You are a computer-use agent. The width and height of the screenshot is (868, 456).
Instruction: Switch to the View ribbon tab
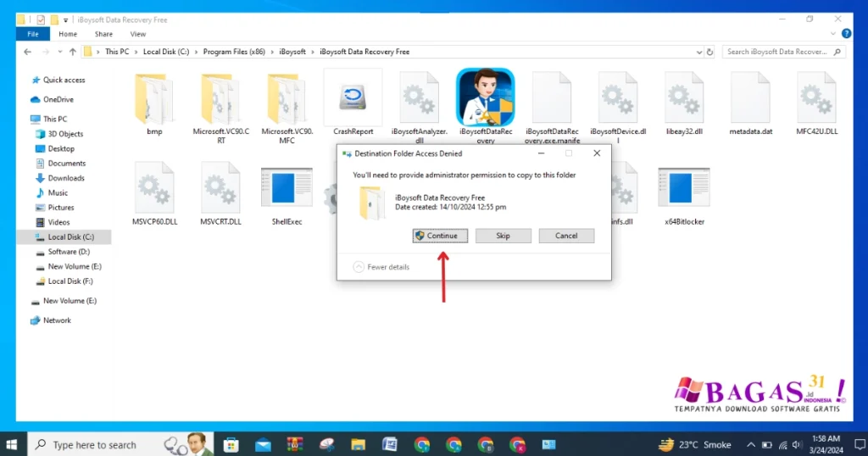pos(138,34)
